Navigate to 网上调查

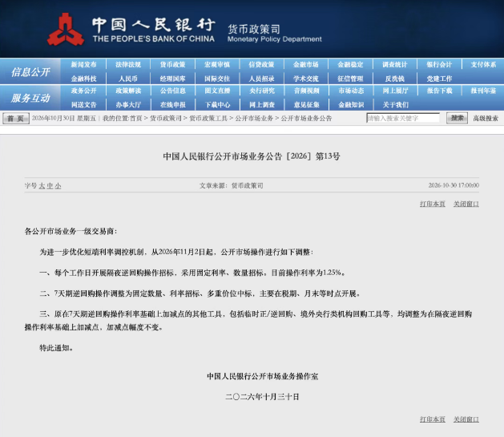[x=261, y=105]
